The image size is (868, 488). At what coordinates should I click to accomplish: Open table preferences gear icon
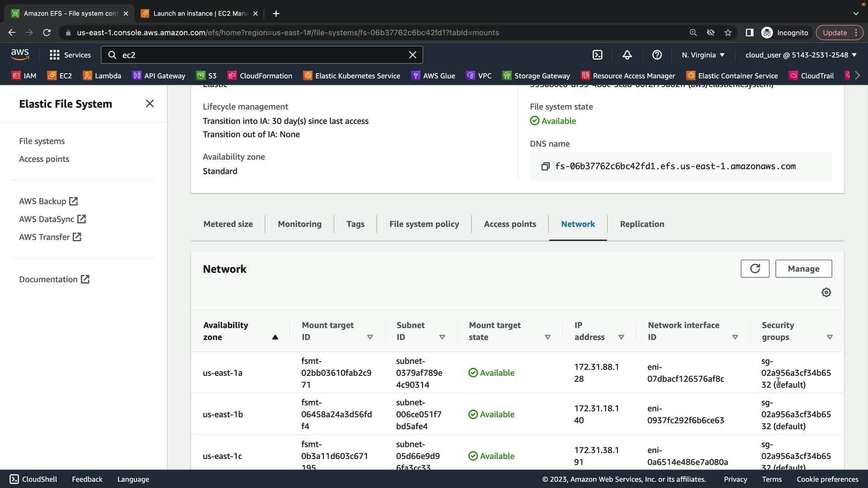[826, 292]
